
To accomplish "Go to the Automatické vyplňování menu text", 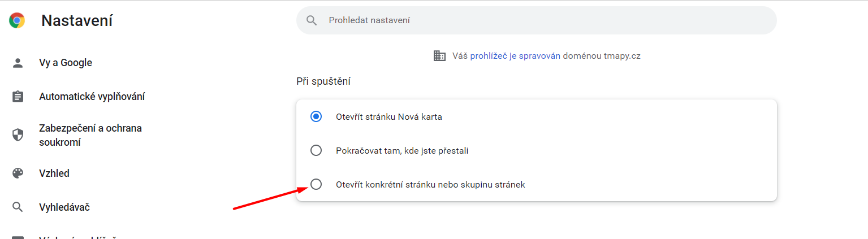I will pyautogui.click(x=92, y=97).
